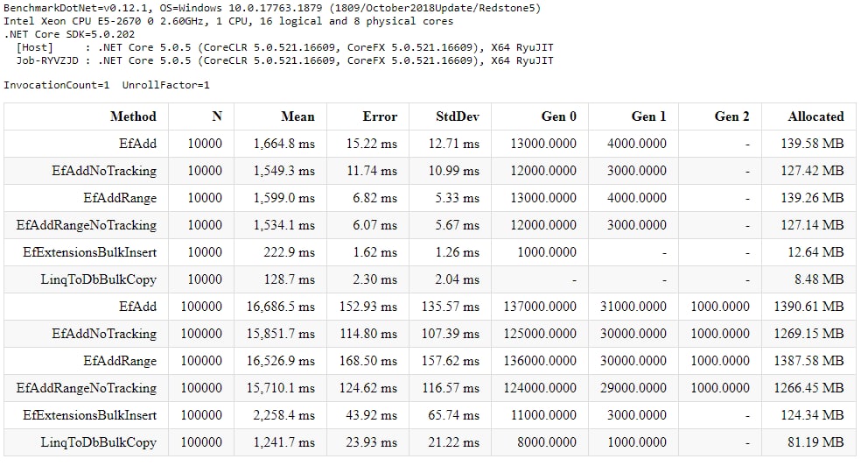868x466 pixels.
Task: Click the Gen 1 column header
Action: (x=648, y=116)
